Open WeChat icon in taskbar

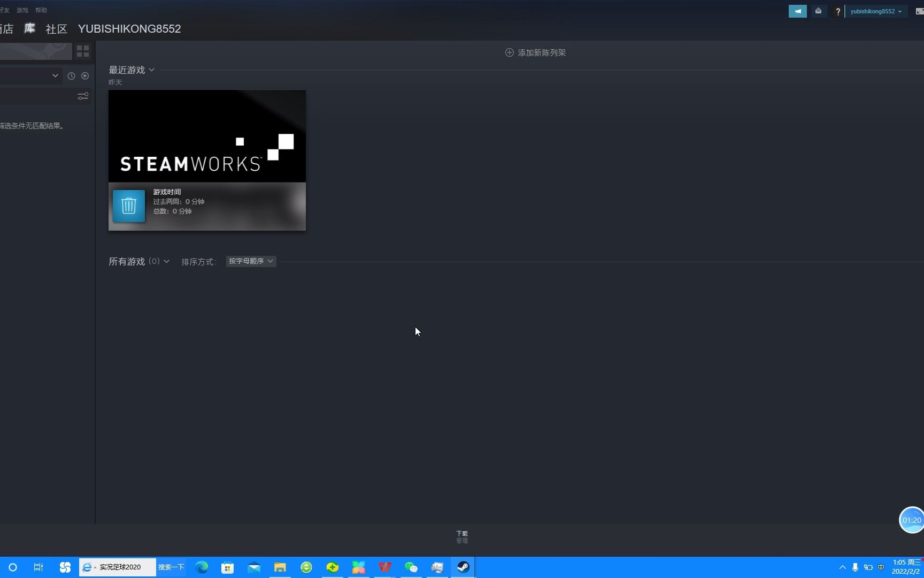coord(411,567)
